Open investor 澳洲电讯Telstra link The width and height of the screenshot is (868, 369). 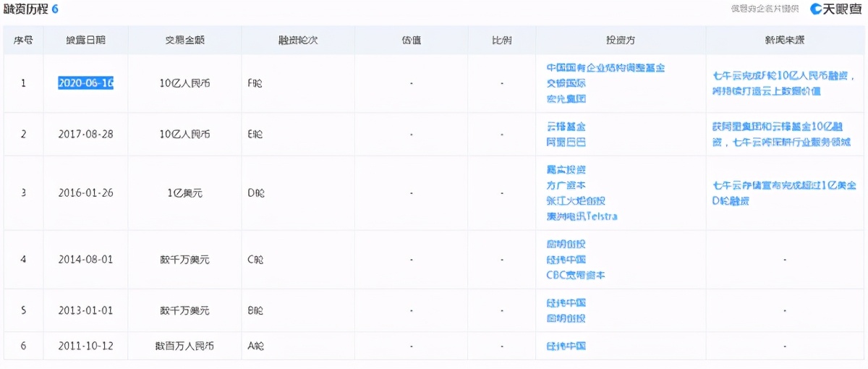click(582, 216)
